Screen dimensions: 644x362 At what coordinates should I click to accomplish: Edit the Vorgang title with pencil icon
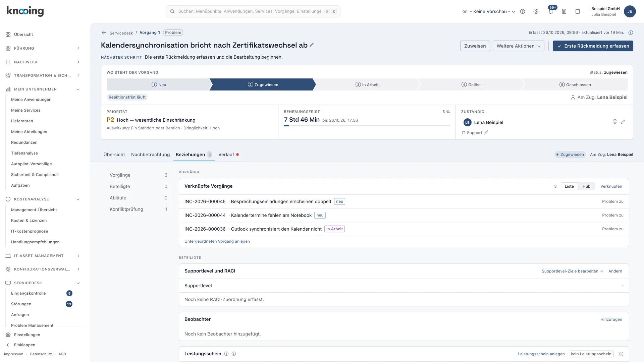pos(312,45)
